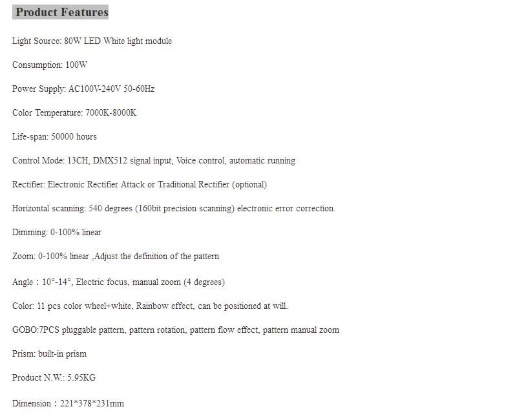Click the Color: 11 pcs color wheel line

(x=150, y=306)
